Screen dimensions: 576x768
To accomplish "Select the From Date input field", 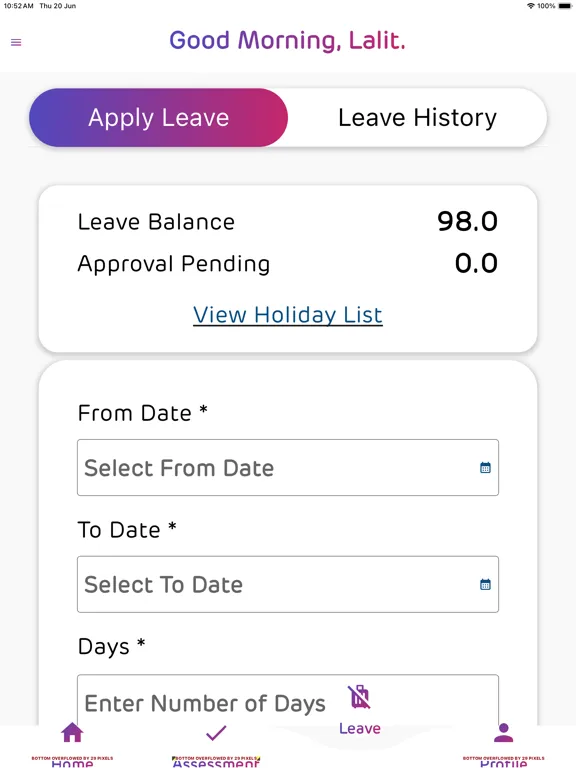I will pyautogui.click(x=288, y=468).
